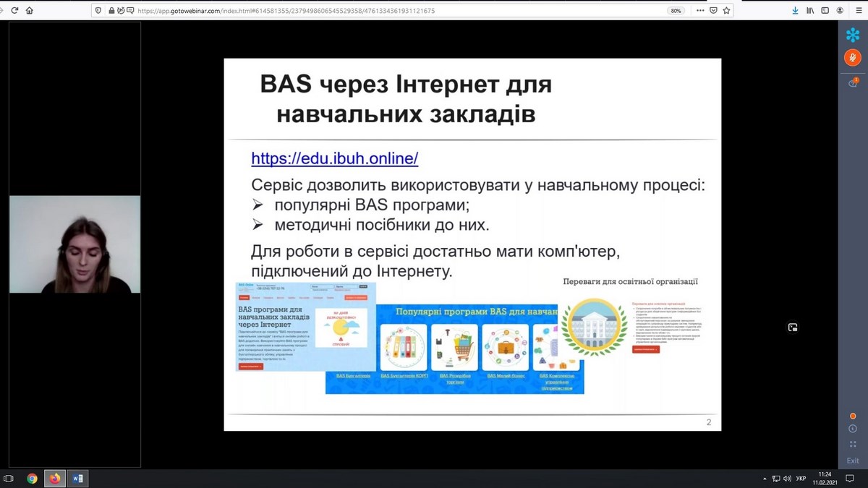The width and height of the screenshot is (868, 488).
Task: Click the picture-in-picture icon beside slide
Action: (x=793, y=328)
